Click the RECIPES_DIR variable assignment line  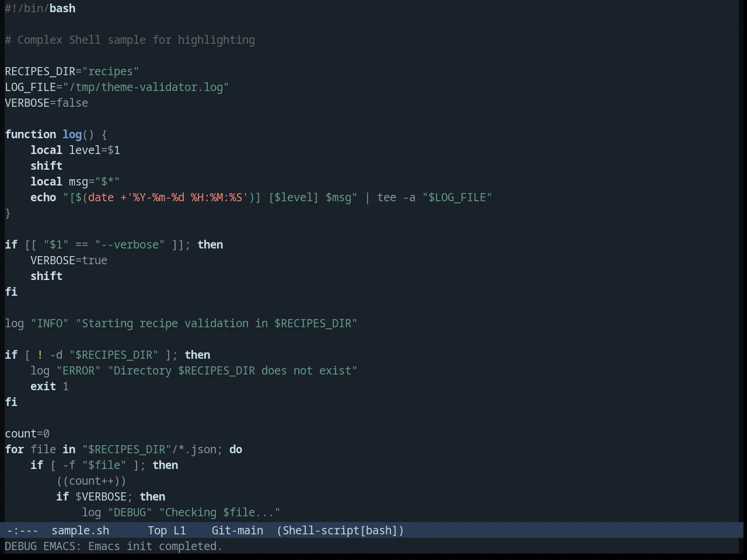click(72, 71)
